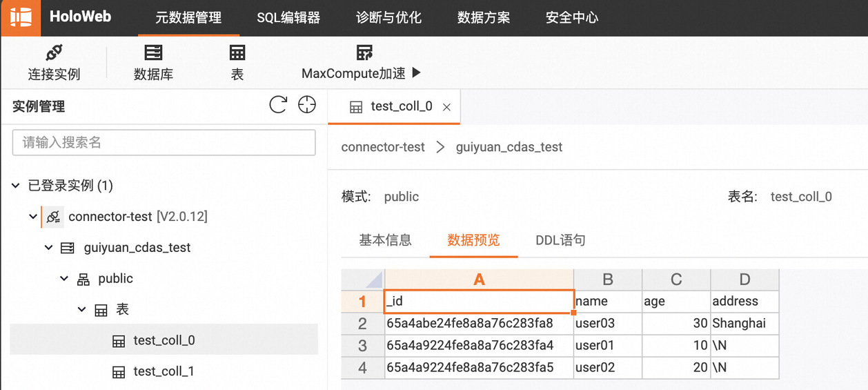Collapse the public schema node
868x390 pixels.
click(64, 279)
